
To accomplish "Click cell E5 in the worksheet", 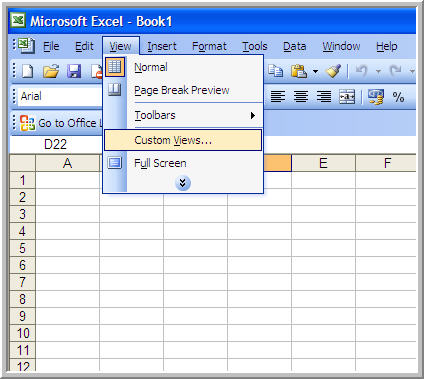I will click(323, 248).
